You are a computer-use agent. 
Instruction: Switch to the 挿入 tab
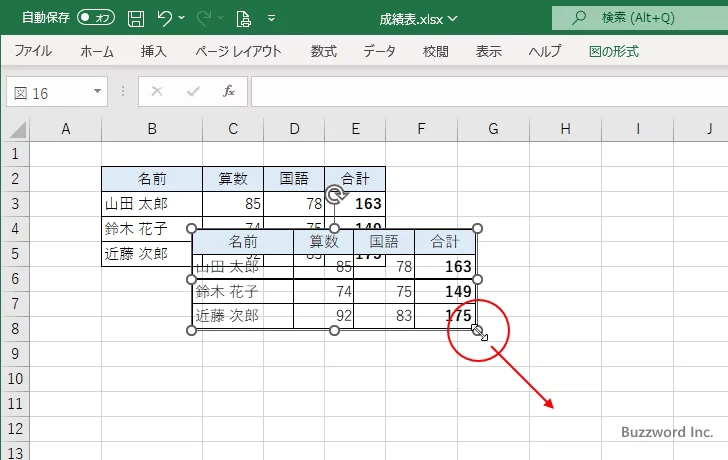[x=154, y=51]
